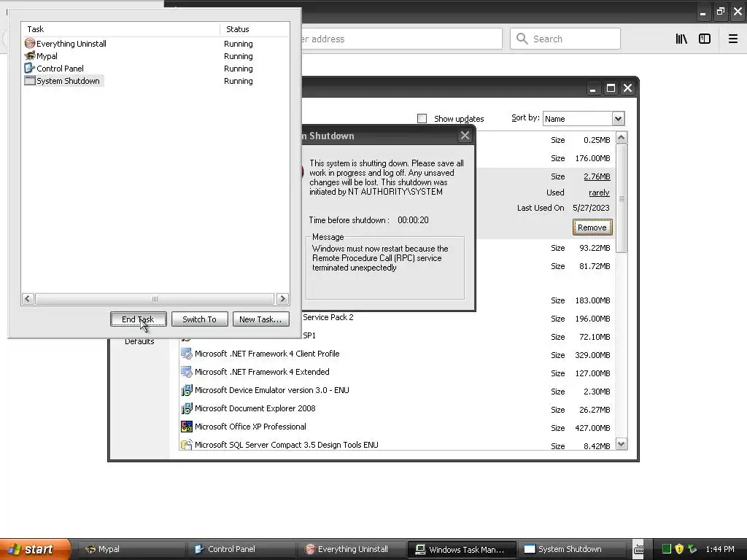Click the System Shutdown task icon
This screenshot has width=747, height=560.
pyautogui.click(x=30, y=80)
